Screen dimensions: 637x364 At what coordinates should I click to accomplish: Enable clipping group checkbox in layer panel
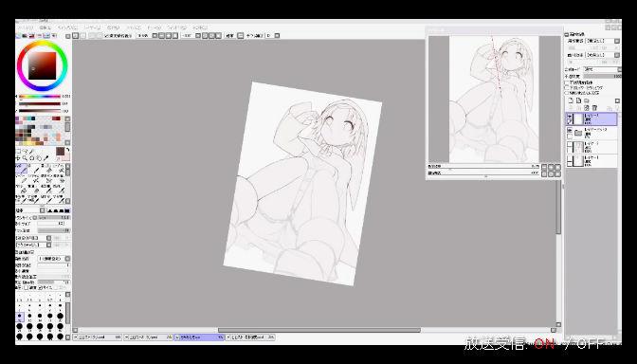[567, 87]
